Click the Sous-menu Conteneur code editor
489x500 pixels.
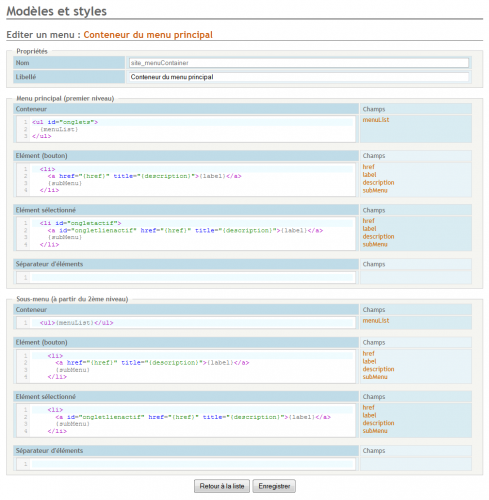[186, 323]
